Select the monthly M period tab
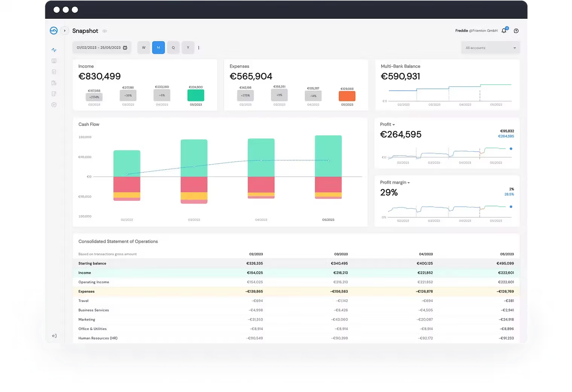The image size is (572, 392). [158, 48]
